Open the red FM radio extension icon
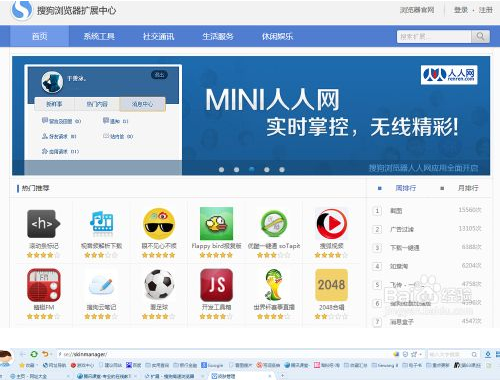This screenshot has height=380, width=500. [44, 285]
